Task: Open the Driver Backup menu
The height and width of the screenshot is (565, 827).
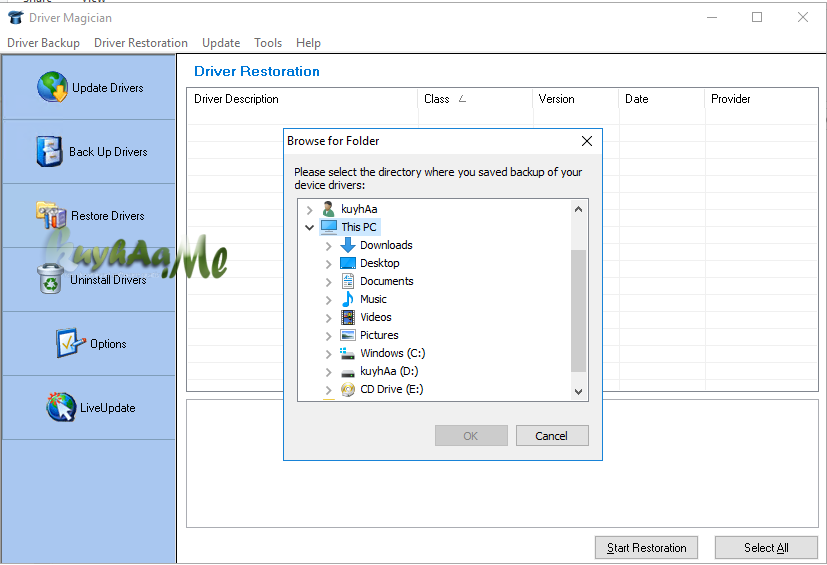Action: 43,43
